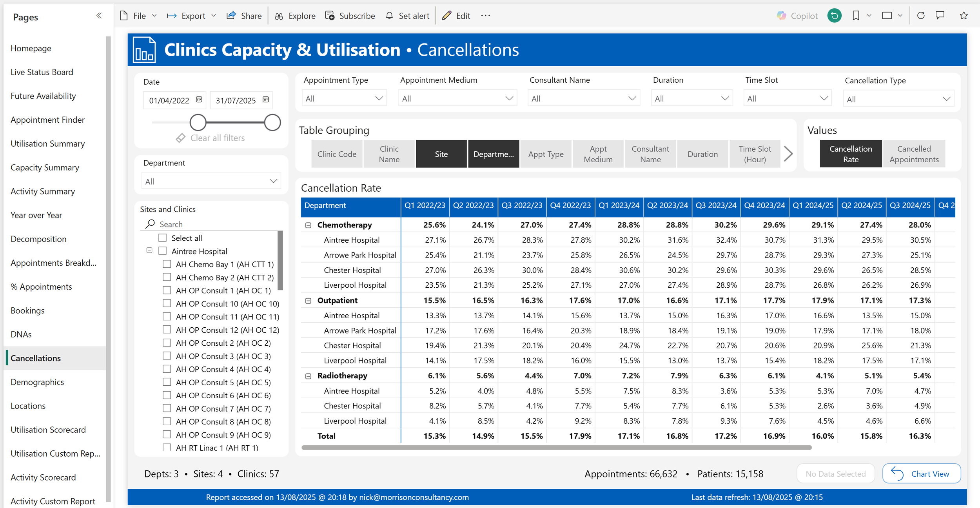Switch to Chart View
Image resolution: width=980 pixels, height=508 pixels.
(x=921, y=474)
